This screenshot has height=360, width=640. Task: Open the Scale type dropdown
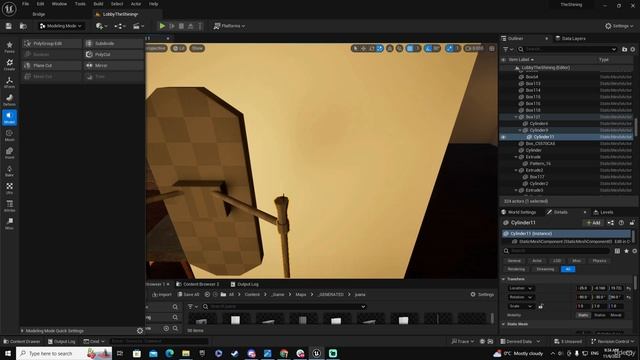click(x=520, y=306)
